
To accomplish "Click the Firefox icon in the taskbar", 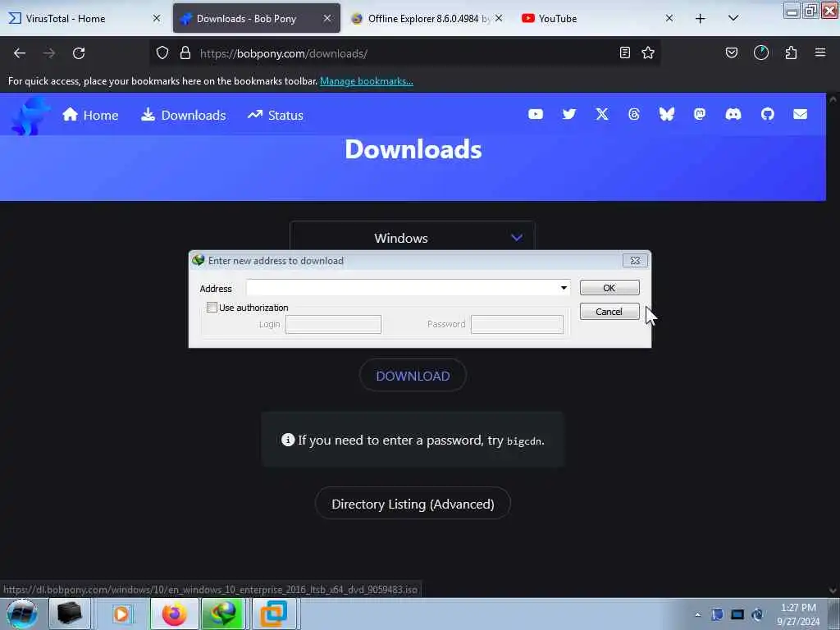I will pyautogui.click(x=174, y=614).
